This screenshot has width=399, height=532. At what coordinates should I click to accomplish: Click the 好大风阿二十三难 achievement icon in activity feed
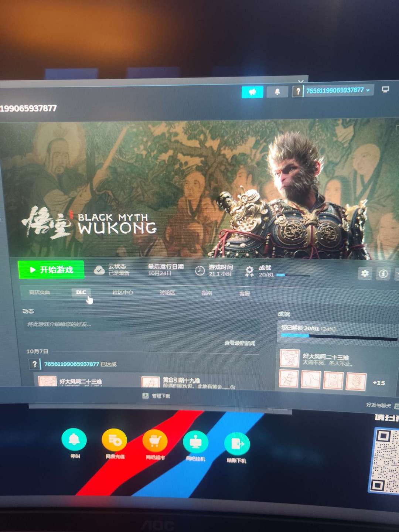coord(47,382)
